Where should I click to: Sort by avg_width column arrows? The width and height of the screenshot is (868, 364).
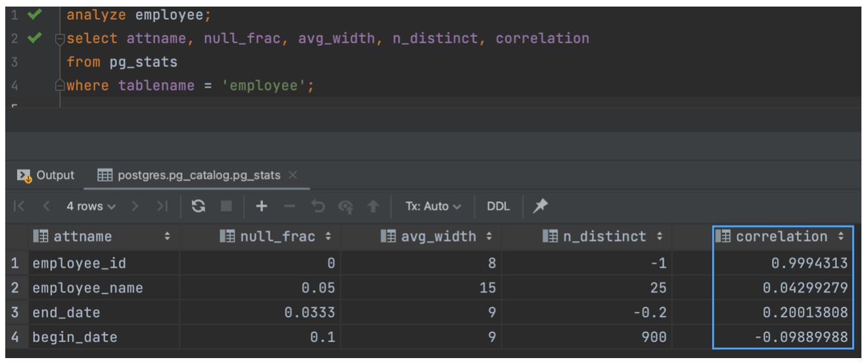coord(489,237)
